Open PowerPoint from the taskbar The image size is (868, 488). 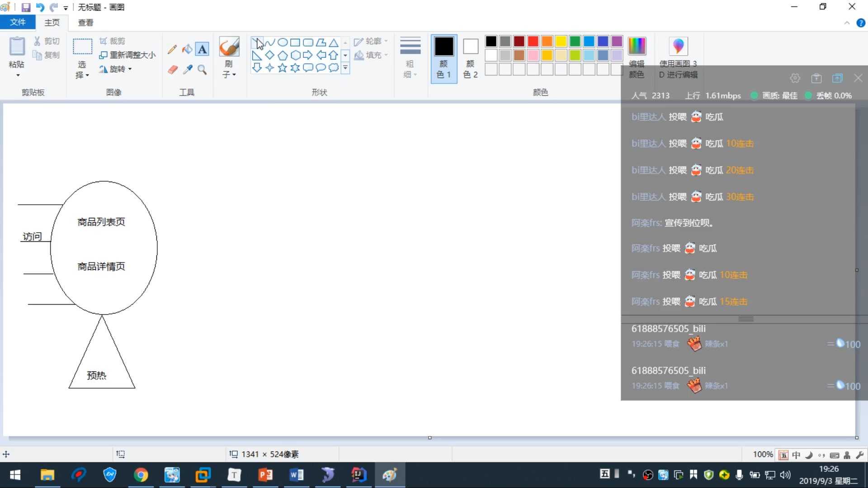click(265, 475)
